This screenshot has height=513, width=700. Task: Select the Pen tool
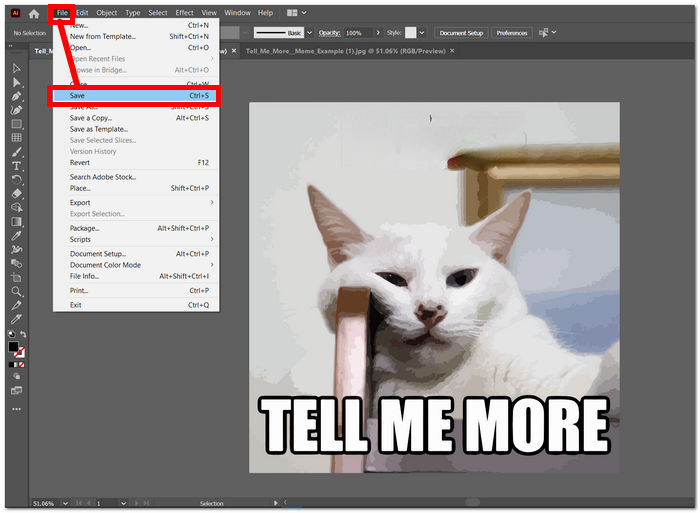click(17, 96)
